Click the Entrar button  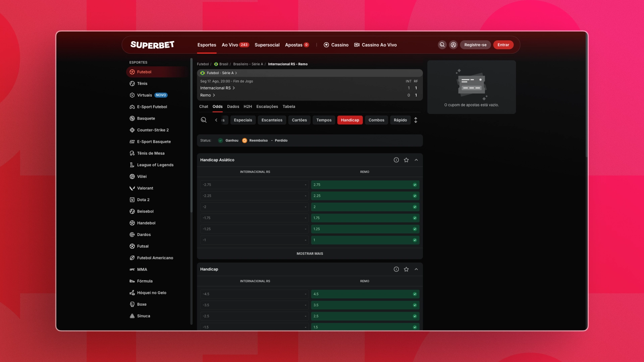(x=503, y=45)
